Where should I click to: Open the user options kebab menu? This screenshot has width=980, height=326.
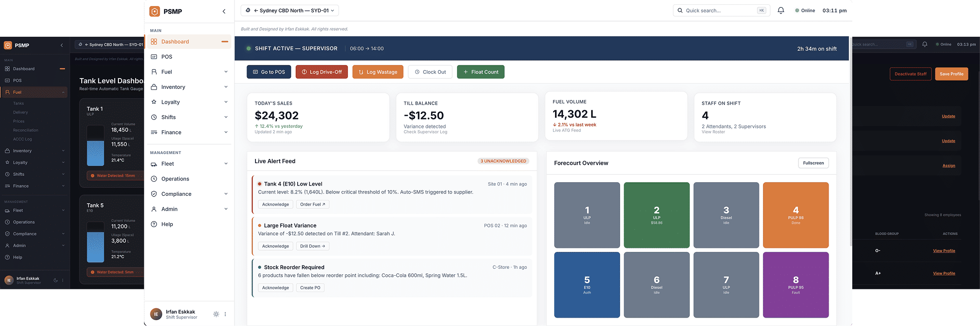(x=225, y=314)
